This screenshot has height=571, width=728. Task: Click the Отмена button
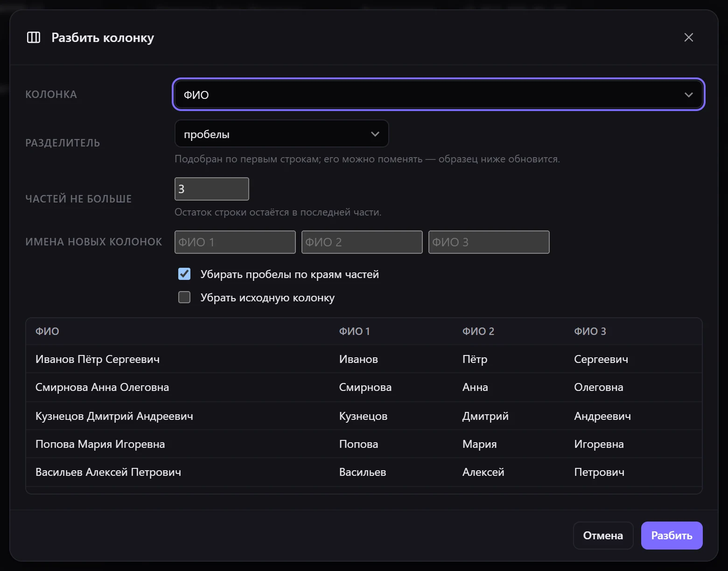(603, 536)
